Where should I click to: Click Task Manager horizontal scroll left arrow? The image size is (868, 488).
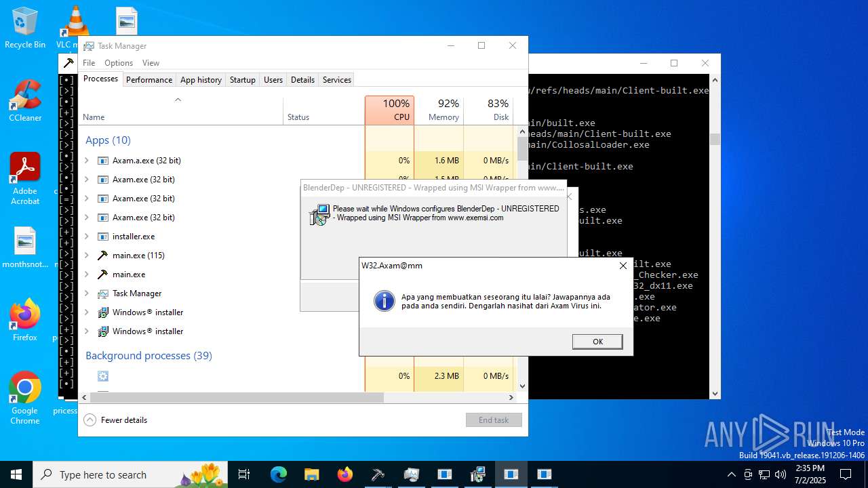pos(85,397)
